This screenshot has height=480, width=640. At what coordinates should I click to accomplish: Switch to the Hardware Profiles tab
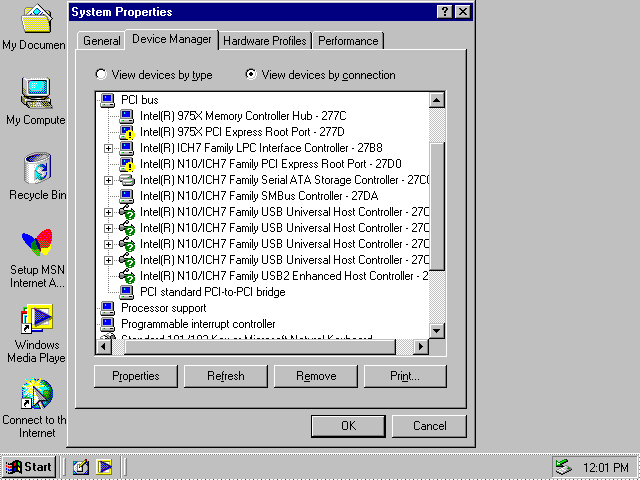(265, 41)
